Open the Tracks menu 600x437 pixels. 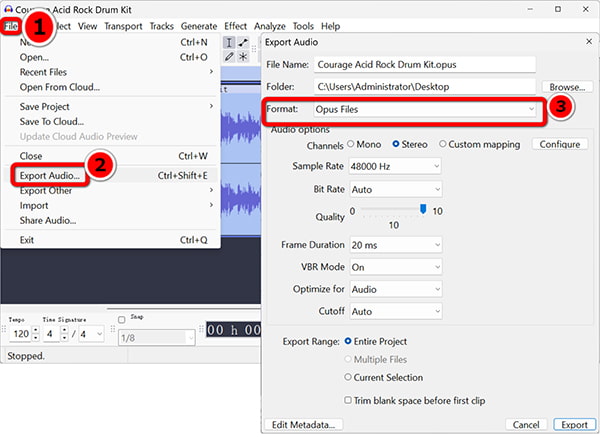161,26
